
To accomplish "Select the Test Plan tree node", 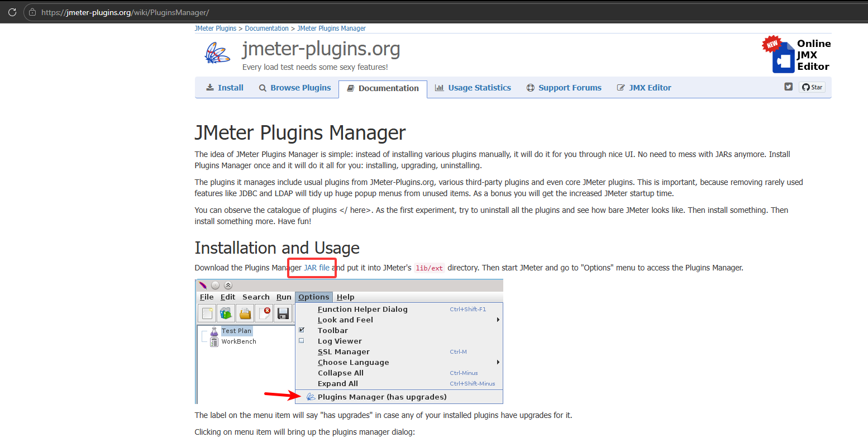I will pos(237,331).
